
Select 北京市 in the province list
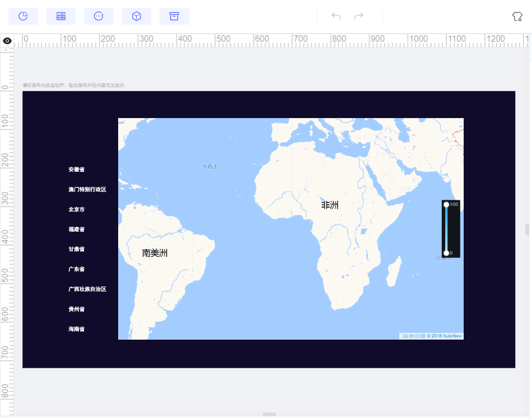click(x=77, y=209)
